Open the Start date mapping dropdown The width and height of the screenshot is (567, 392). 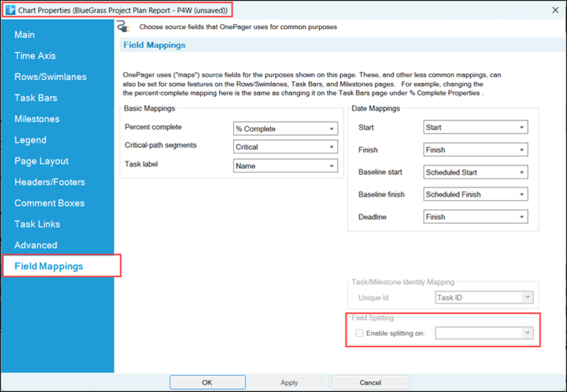click(476, 128)
